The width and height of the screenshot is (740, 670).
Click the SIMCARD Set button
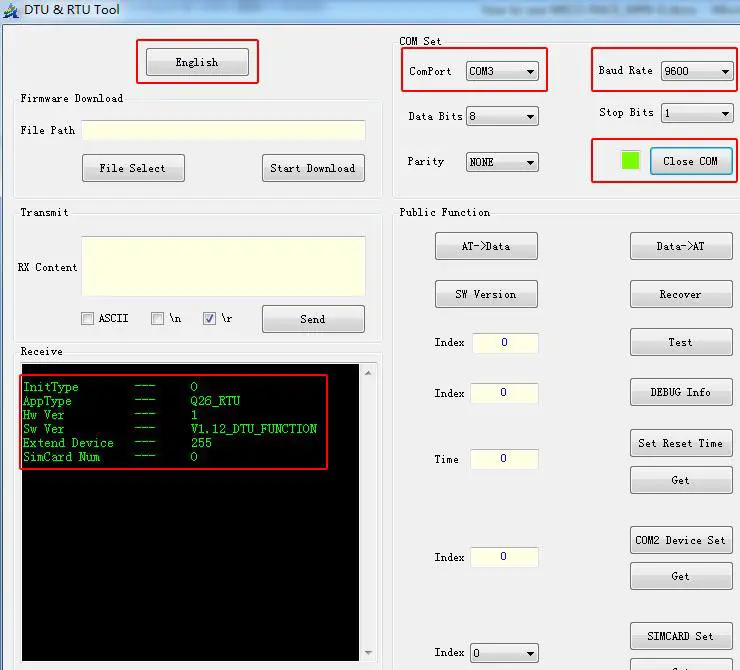[x=681, y=636]
